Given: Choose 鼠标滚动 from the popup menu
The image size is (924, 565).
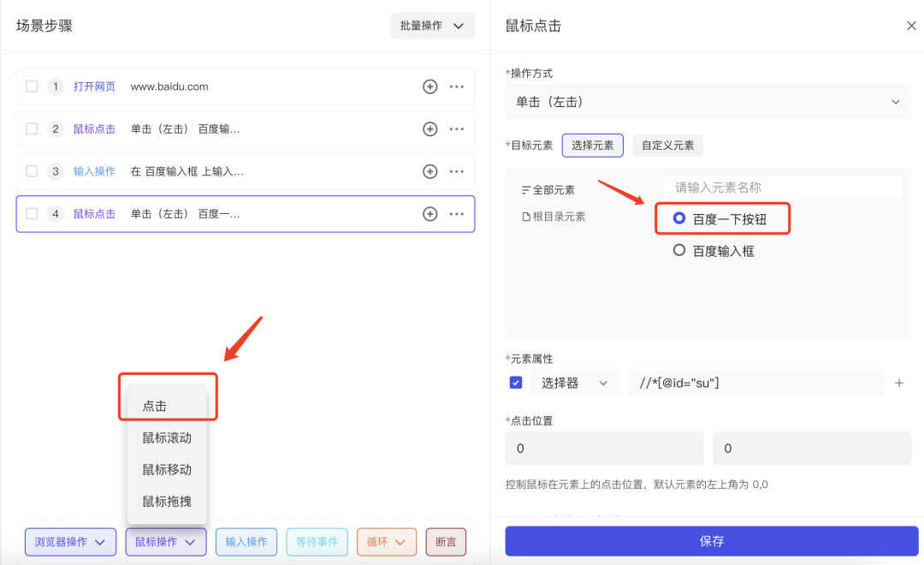Looking at the screenshot, I should tap(167, 437).
